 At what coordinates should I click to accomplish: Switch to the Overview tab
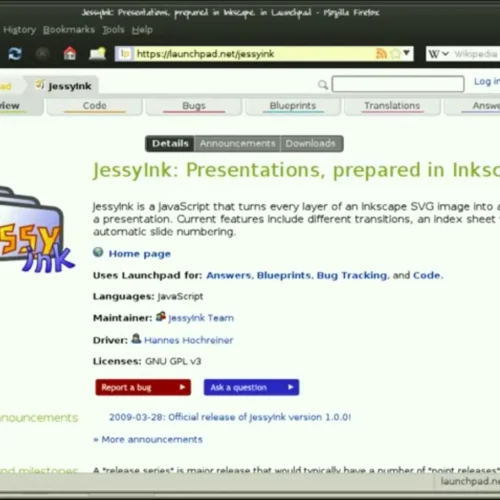coord(21,106)
